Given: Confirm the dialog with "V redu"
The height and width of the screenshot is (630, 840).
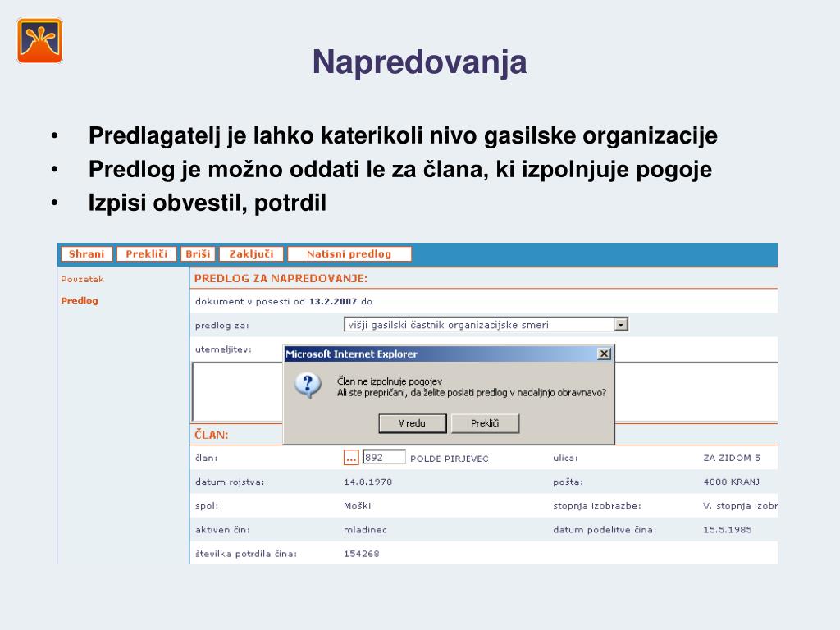Looking at the screenshot, I should [x=412, y=423].
